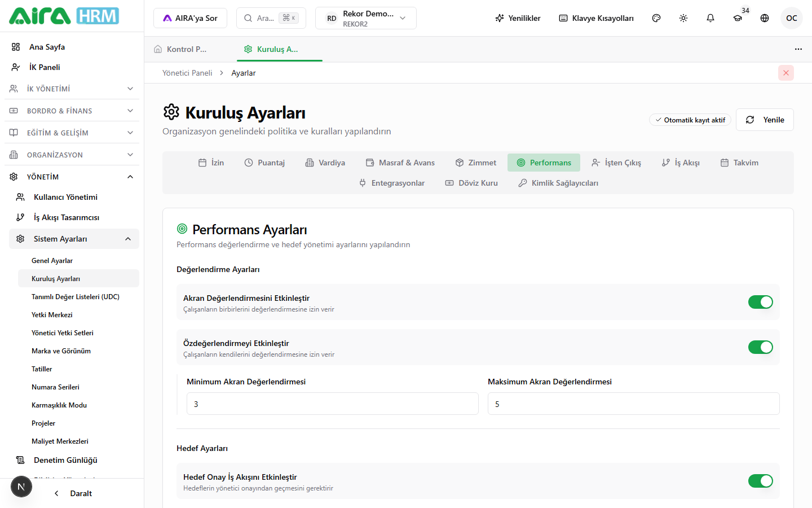Viewport: 812px width, 508px height.
Task: Click the keyboard icon beside Klavye Kısayolları
Action: click(563, 18)
